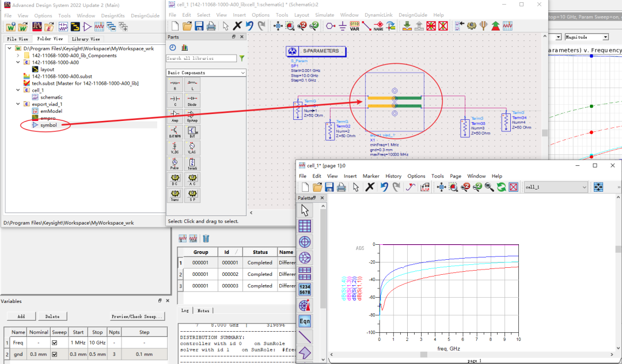Insert a list using the 1234 5678 icon

(x=305, y=290)
